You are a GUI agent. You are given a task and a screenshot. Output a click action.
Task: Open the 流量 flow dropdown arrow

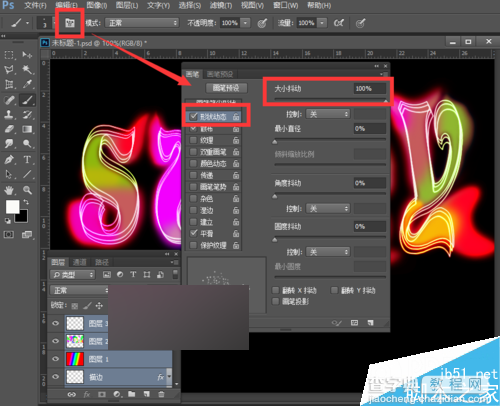[x=322, y=23]
